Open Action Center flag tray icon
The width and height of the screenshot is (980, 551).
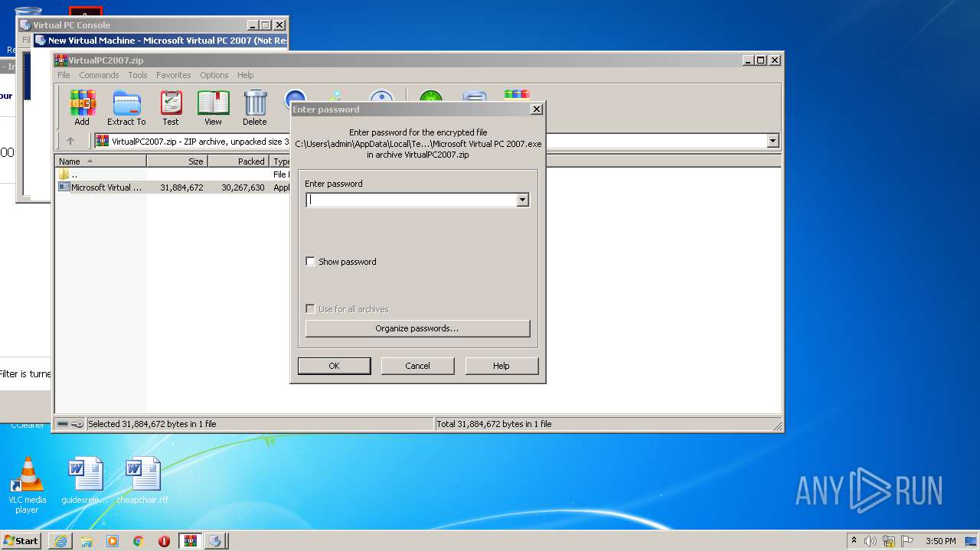coord(907,541)
